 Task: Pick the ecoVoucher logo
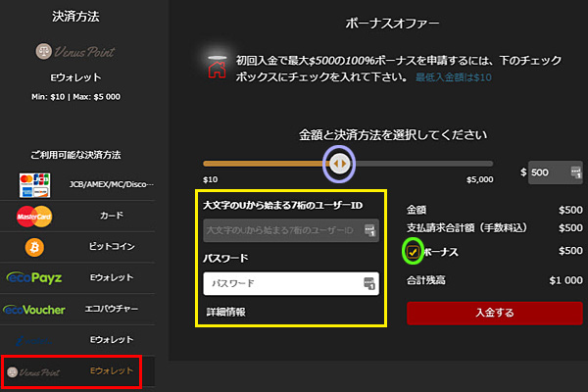34,310
